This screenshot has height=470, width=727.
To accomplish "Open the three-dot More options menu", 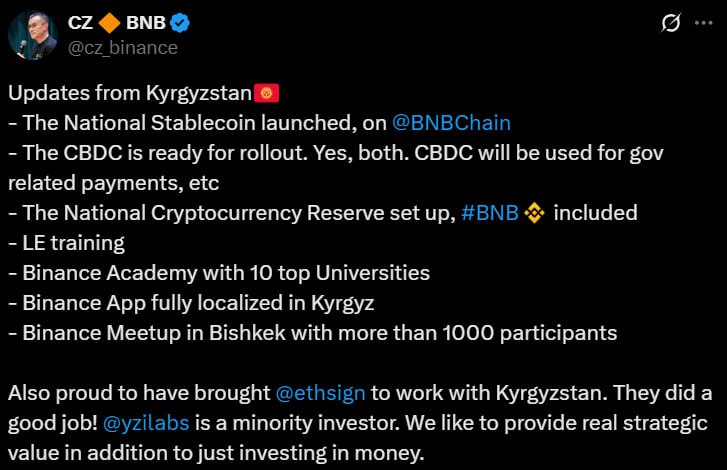I will [704, 22].
